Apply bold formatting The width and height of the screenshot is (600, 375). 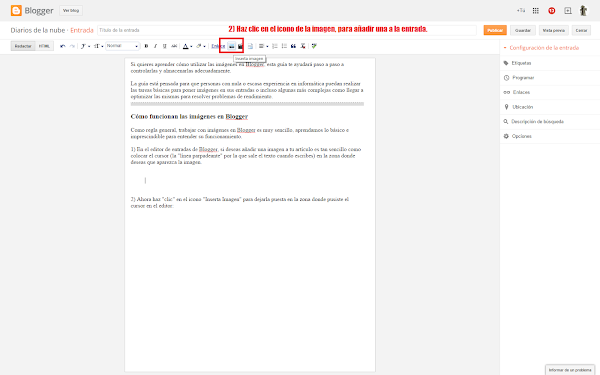[x=146, y=46]
